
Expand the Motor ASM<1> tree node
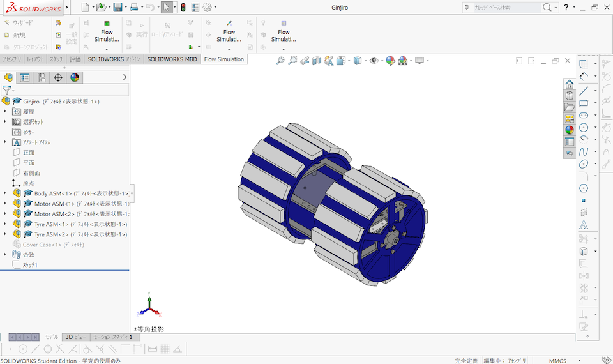[5, 203]
